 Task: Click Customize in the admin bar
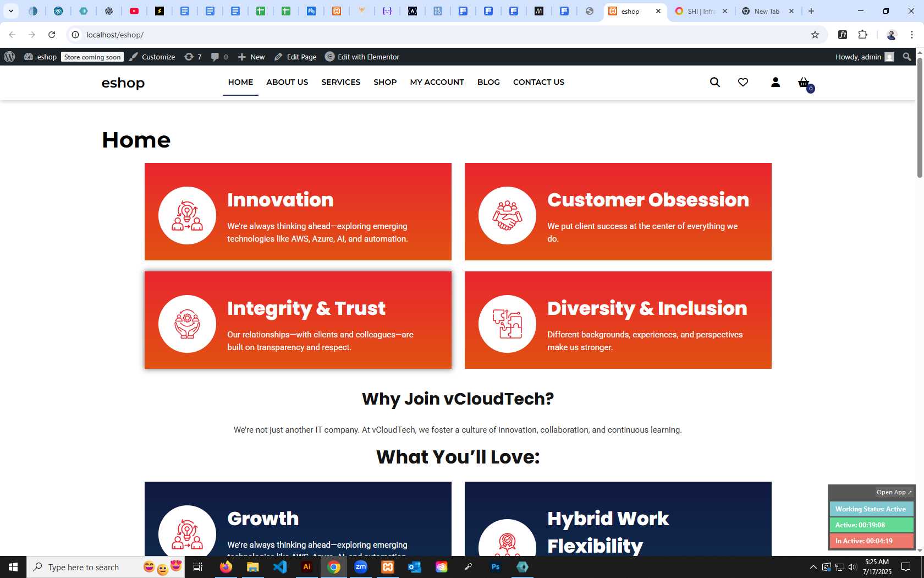click(152, 57)
